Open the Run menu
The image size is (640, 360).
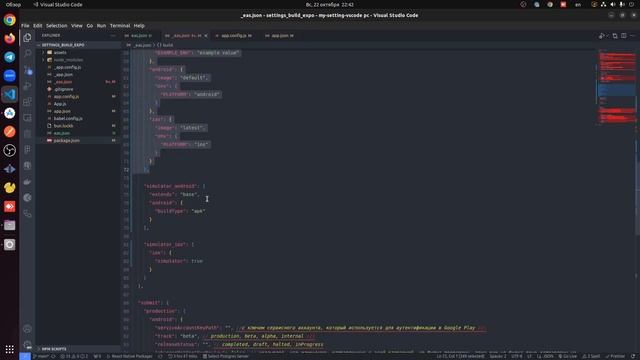tap(101, 26)
